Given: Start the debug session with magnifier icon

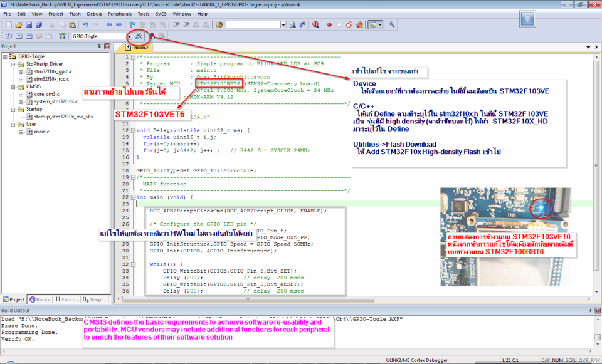Looking at the screenshot, I should (315, 25).
